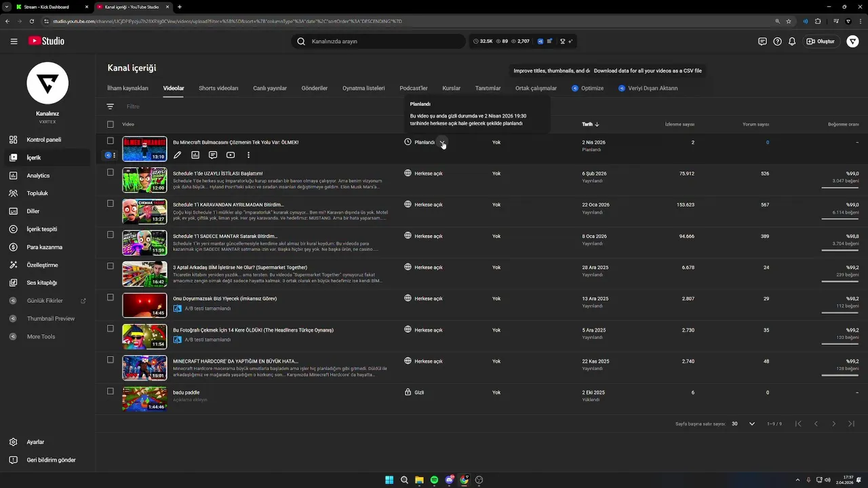This screenshot has height=488, width=868.
Task: Click the filter lines icon
Action: (x=110, y=106)
